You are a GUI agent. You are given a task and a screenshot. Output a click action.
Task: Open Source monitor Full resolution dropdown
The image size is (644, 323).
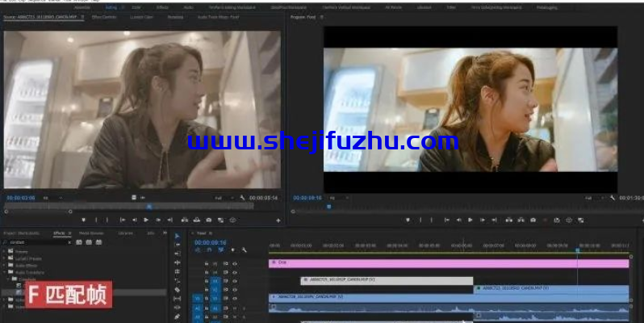tap(224, 198)
